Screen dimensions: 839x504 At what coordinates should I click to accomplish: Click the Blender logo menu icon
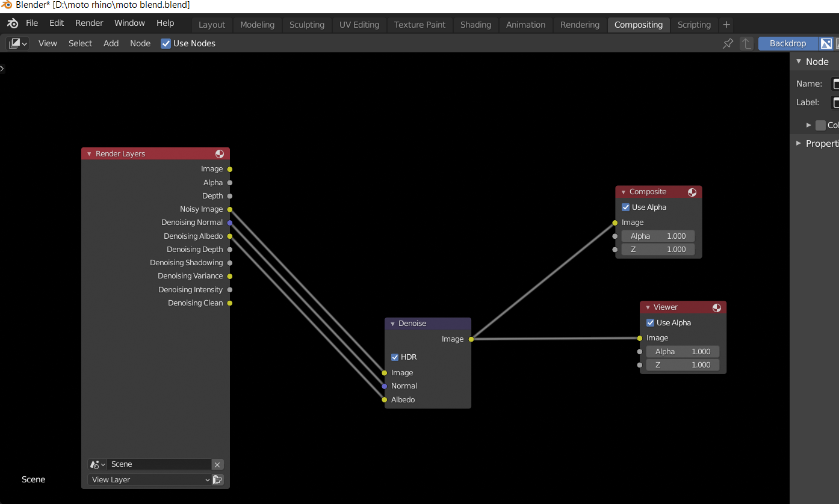click(x=13, y=23)
